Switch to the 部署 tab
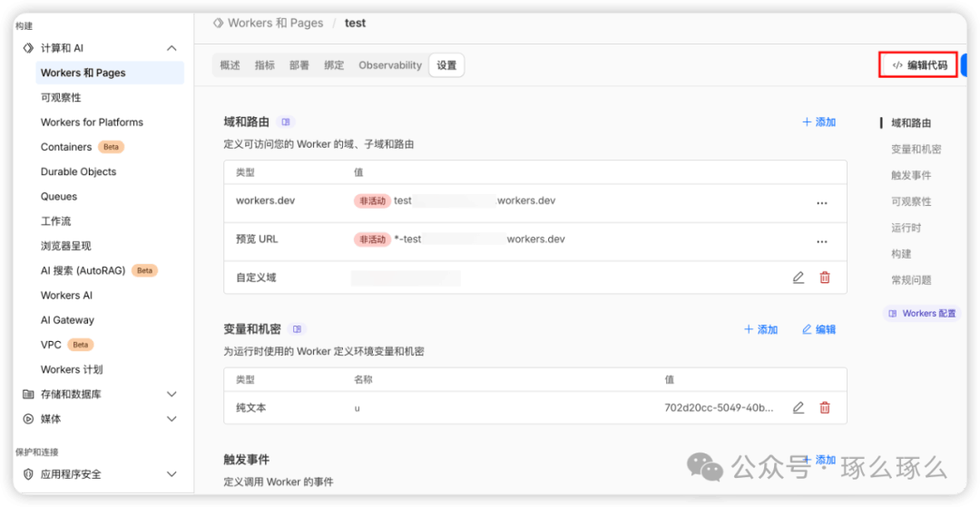980x507 pixels. point(299,65)
